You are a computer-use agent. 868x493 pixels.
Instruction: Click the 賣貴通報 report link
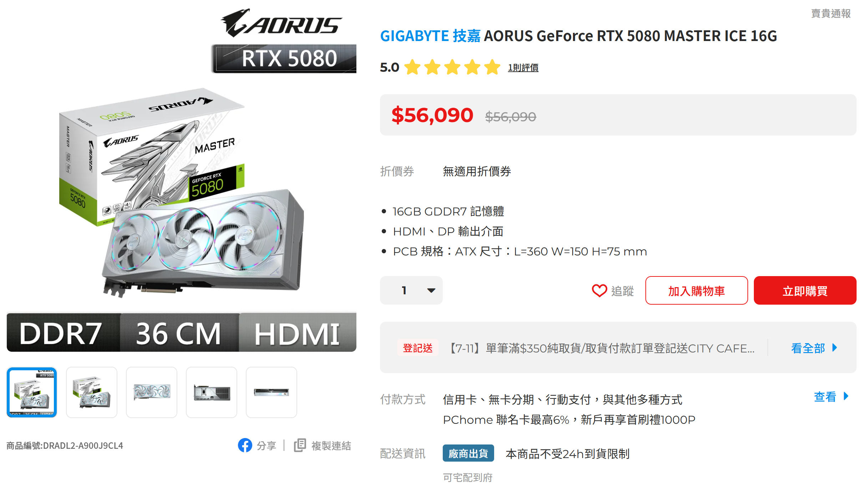coord(831,14)
